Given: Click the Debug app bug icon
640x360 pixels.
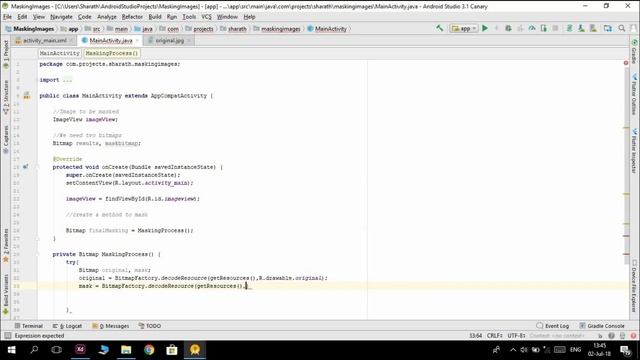Looking at the screenshot, I should [508, 28].
